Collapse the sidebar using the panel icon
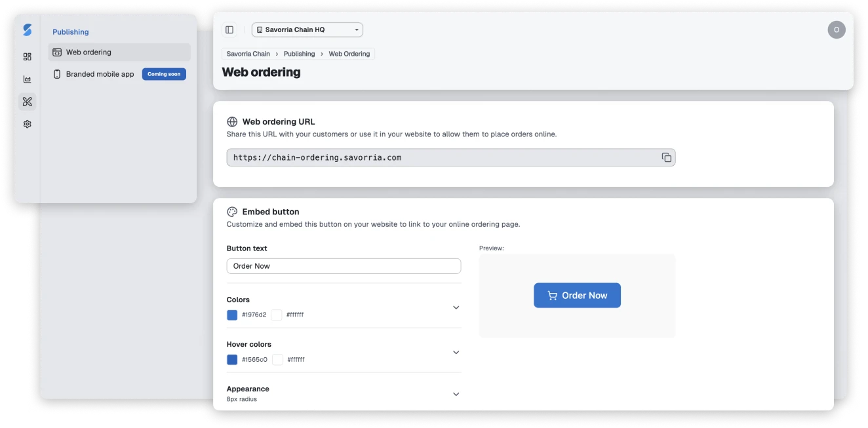The height and width of the screenshot is (428, 868). coord(229,29)
